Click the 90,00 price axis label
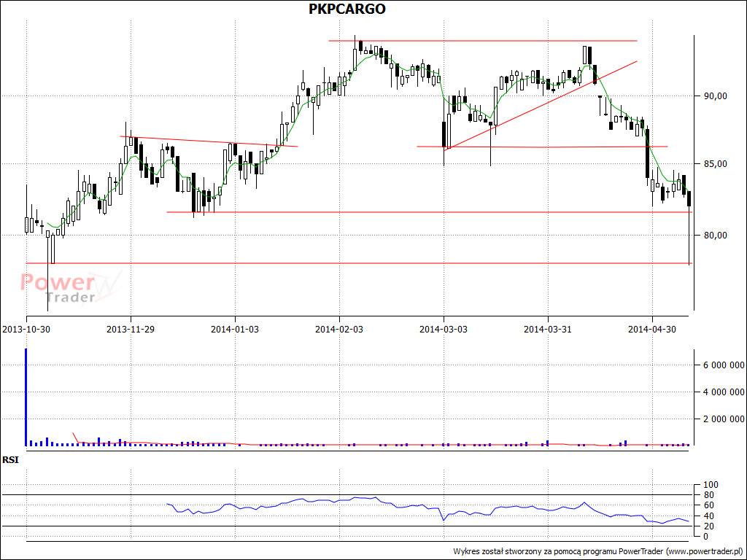Image resolution: width=747 pixels, height=560 pixels. tap(715, 96)
